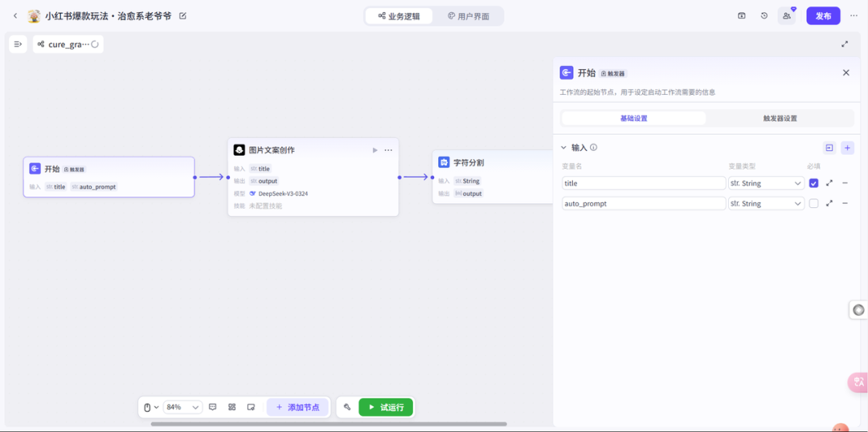Toggle the sidebar list panel icon
Screen dimensions: 868x432
[x=18, y=44]
